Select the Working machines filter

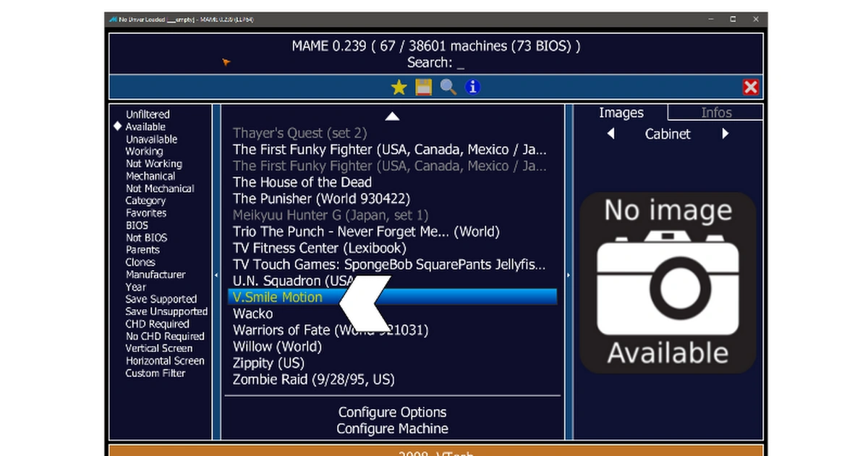point(144,151)
